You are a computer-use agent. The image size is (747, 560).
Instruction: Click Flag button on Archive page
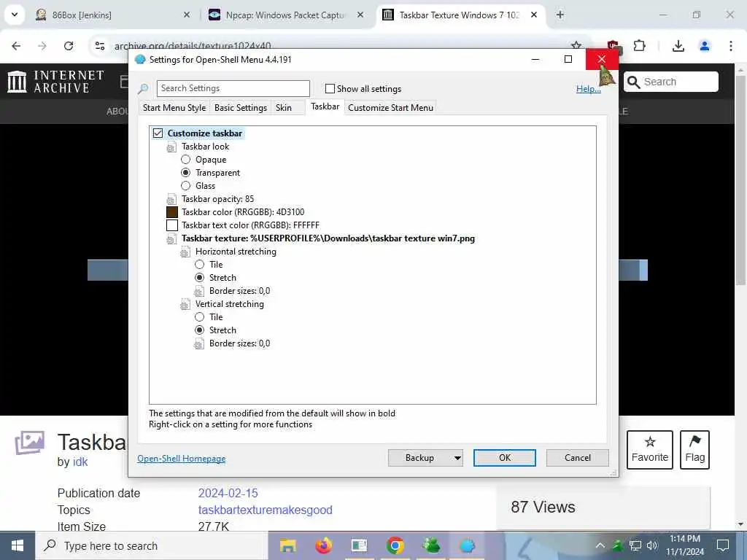(694, 450)
